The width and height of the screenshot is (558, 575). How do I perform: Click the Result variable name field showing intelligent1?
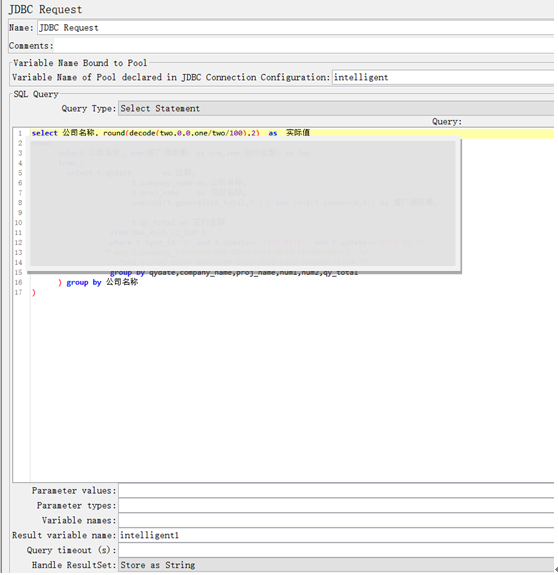click(336, 535)
